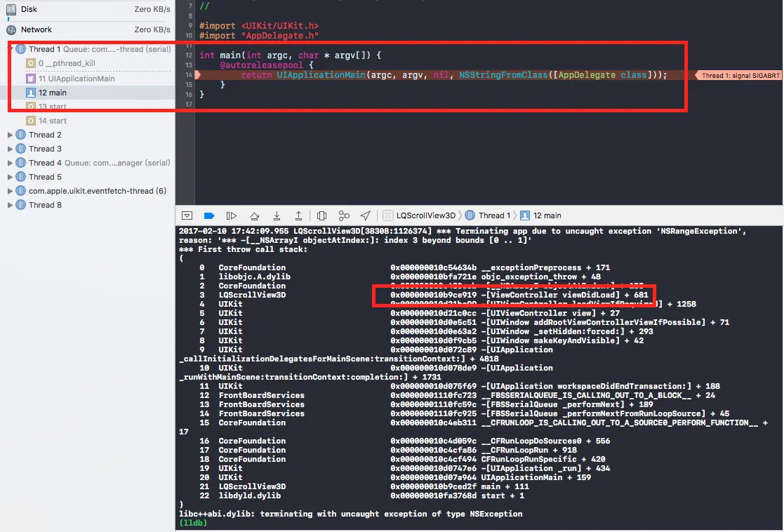Image resolution: width=784 pixels, height=532 pixels.
Task: Click the gear icon of frame 0 __pthread_kill
Action: point(30,63)
